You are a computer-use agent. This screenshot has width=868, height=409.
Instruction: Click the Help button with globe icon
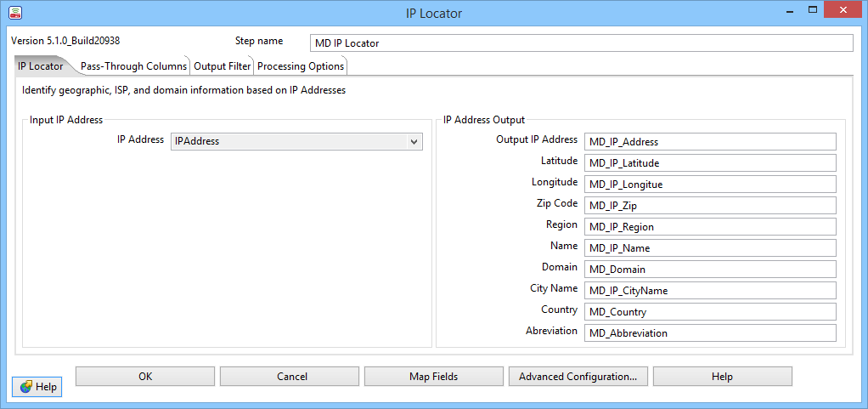[37, 387]
